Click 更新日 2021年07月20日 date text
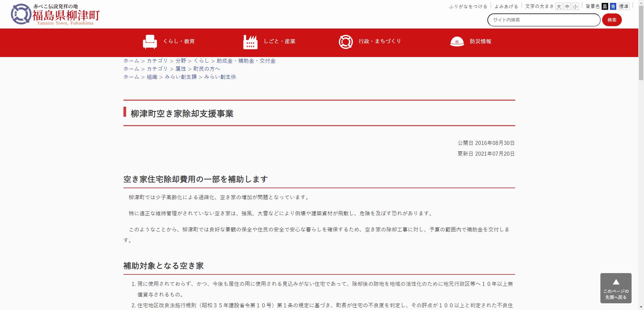Screen dimensions: 644x310 tap(486, 154)
